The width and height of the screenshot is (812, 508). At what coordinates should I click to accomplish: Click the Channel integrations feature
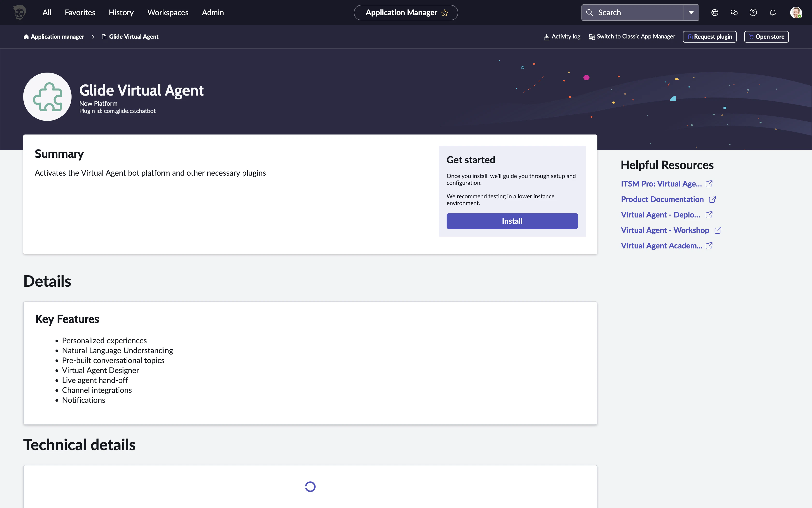[x=97, y=390]
